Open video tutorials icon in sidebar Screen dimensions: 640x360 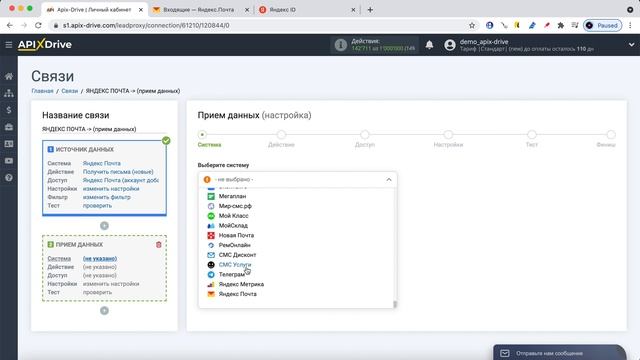9,161
